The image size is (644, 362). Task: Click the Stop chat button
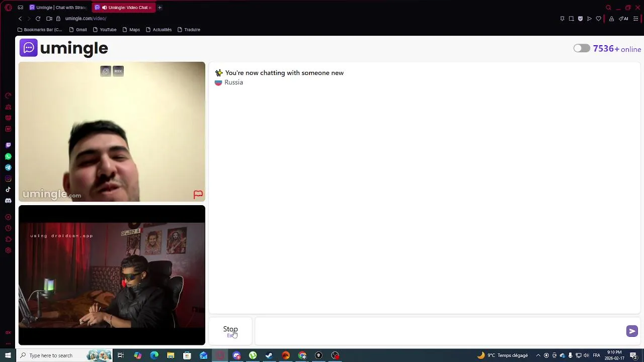tap(230, 331)
